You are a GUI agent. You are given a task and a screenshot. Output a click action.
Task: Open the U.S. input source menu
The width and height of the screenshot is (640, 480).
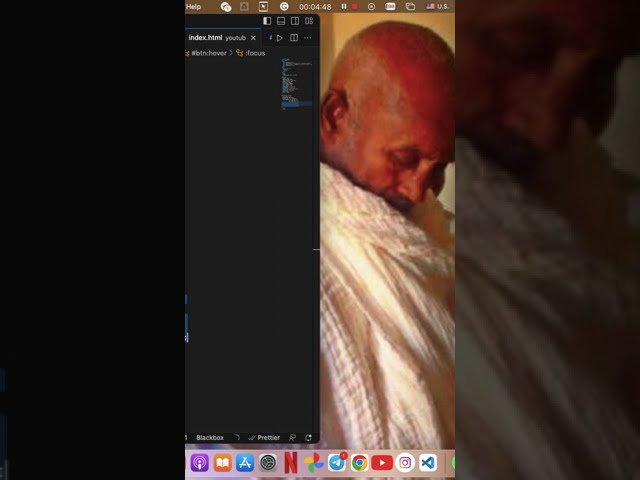click(x=438, y=7)
